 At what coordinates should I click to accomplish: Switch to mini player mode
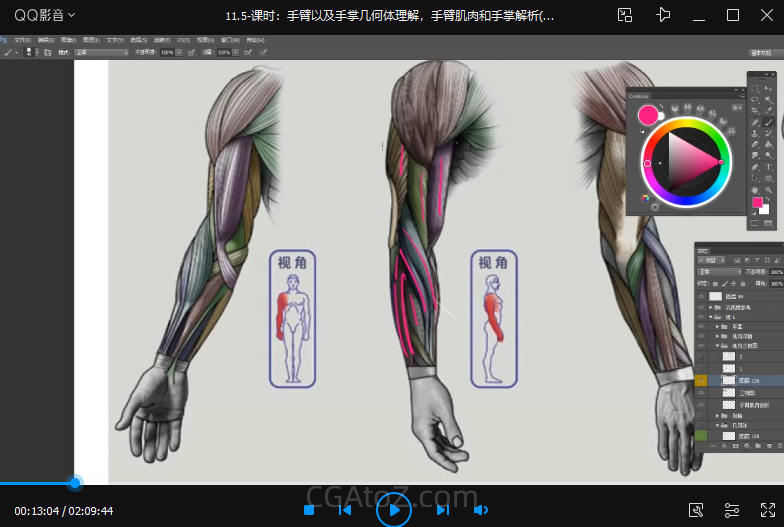[625, 15]
